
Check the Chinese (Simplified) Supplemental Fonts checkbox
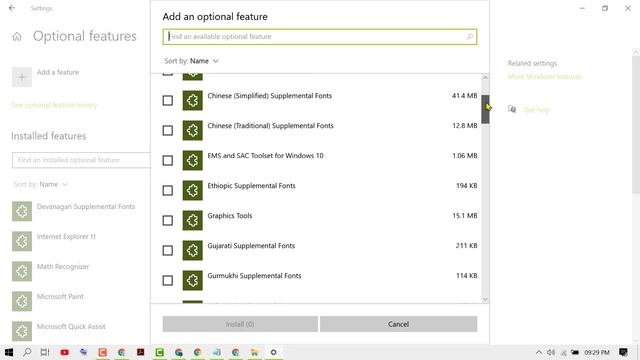168,100
